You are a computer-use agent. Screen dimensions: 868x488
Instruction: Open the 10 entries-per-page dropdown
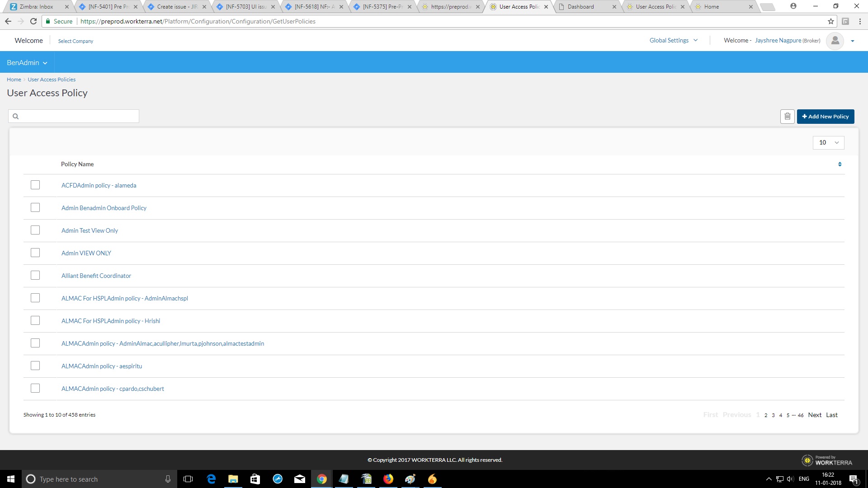click(828, 143)
